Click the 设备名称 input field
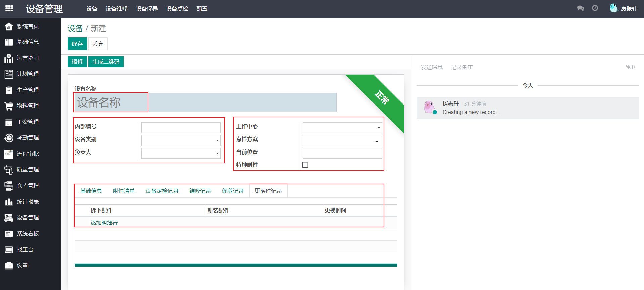 point(205,102)
